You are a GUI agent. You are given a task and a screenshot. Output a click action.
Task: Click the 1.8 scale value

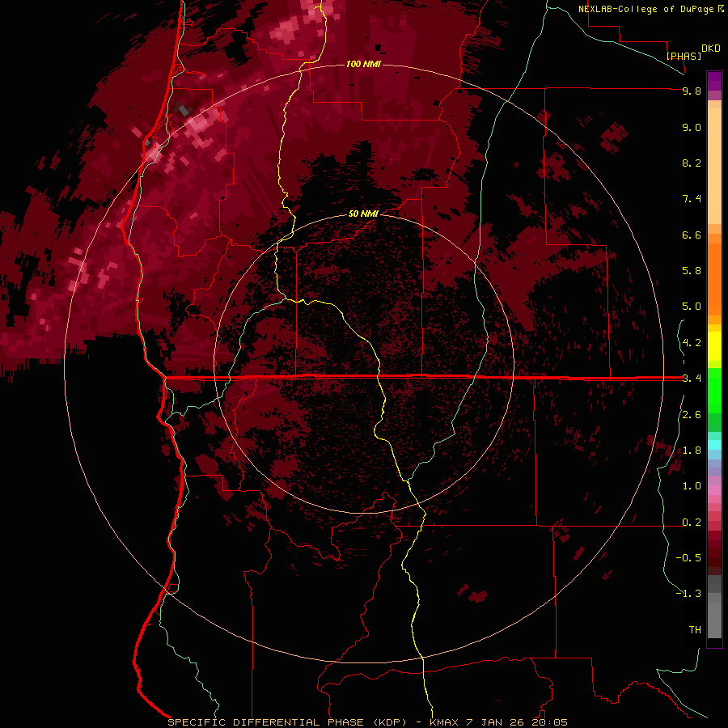pyautogui.click(x=692, y=451)
